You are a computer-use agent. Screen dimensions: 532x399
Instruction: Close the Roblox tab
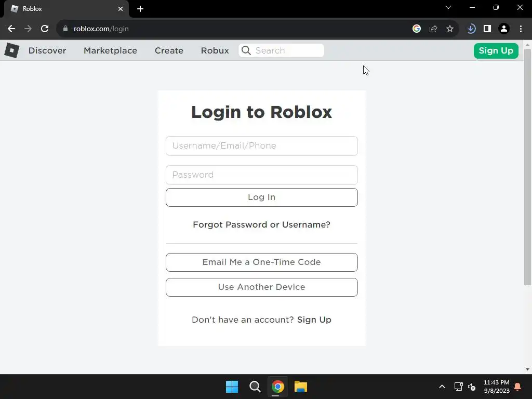tap(121, 9)
